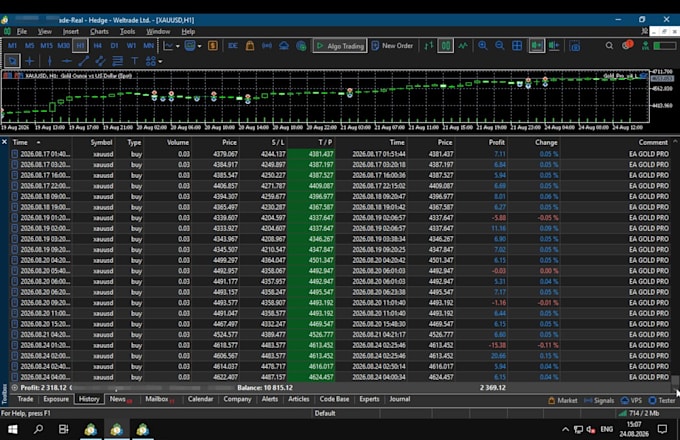Select the Fibonacci retracement tool
This screenshot has width=680, height=440.
pyautogui.click(x=118, y=61)
